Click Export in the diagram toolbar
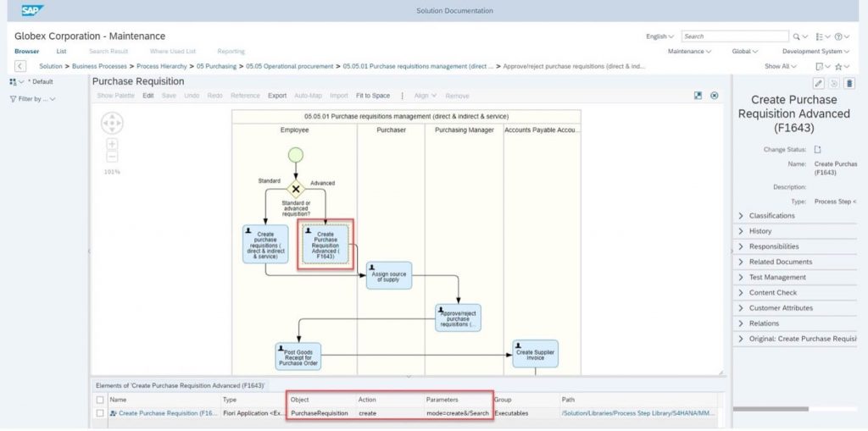The height and width of the screenshot is (431, 868). pos(277,96)
